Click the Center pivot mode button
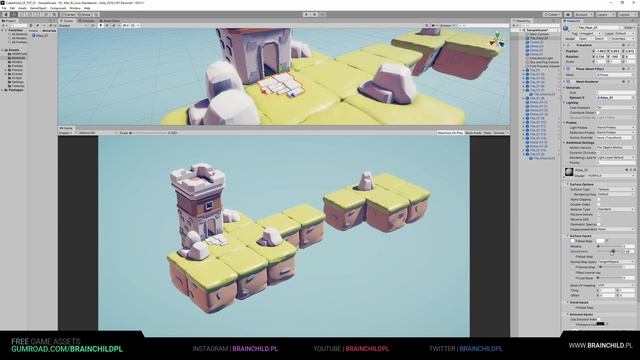The width and height of the screenshot is (640, 360). (68, 15)
